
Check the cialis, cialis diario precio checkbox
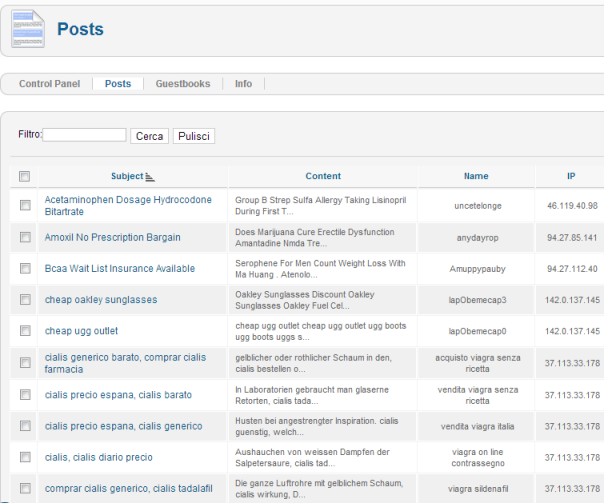pos(25,457)
